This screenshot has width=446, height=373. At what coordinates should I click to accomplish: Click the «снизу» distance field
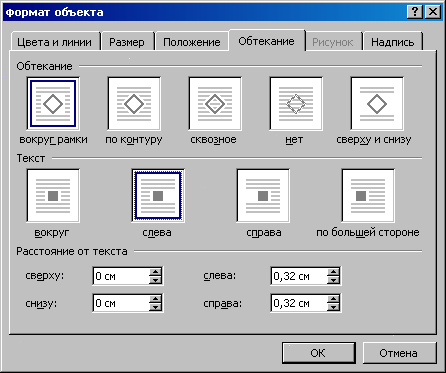(x=121, y=303)
